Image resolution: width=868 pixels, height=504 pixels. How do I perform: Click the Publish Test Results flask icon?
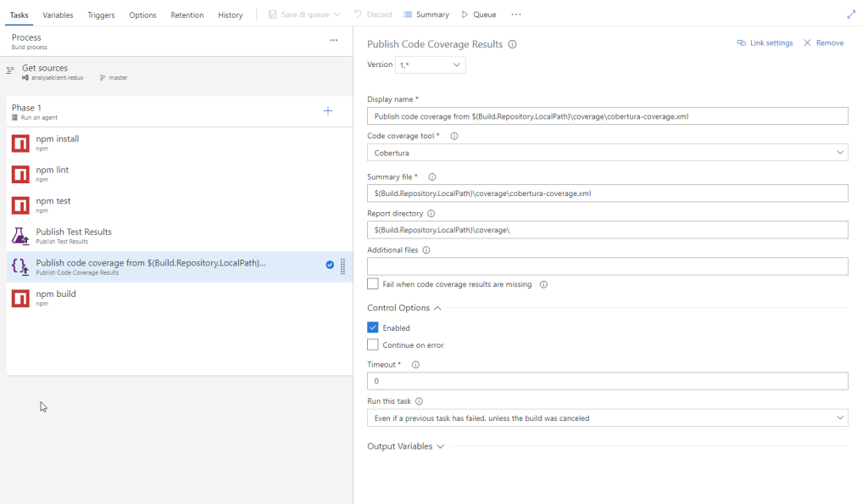20,236
